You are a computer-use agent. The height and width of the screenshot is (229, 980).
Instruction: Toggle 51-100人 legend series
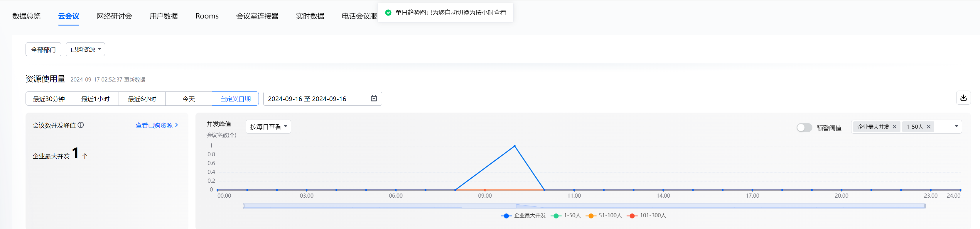603,215
